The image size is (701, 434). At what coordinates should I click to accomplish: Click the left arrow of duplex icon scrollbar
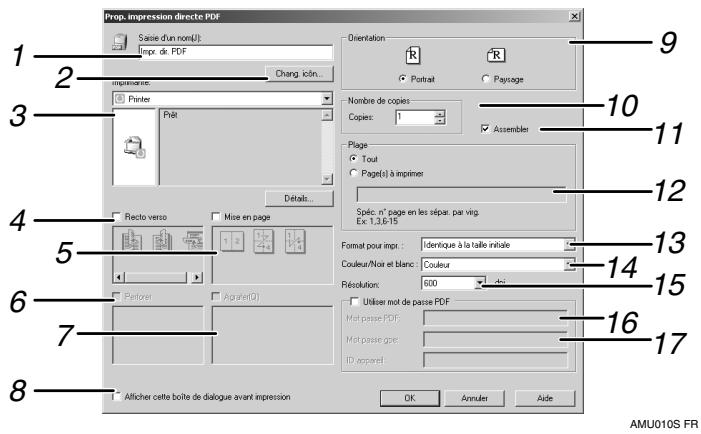click(118, 277)
